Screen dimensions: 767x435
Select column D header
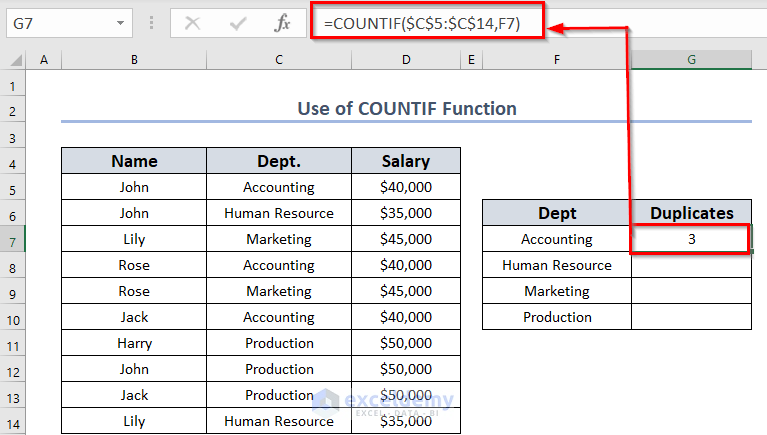coord(406,61)
